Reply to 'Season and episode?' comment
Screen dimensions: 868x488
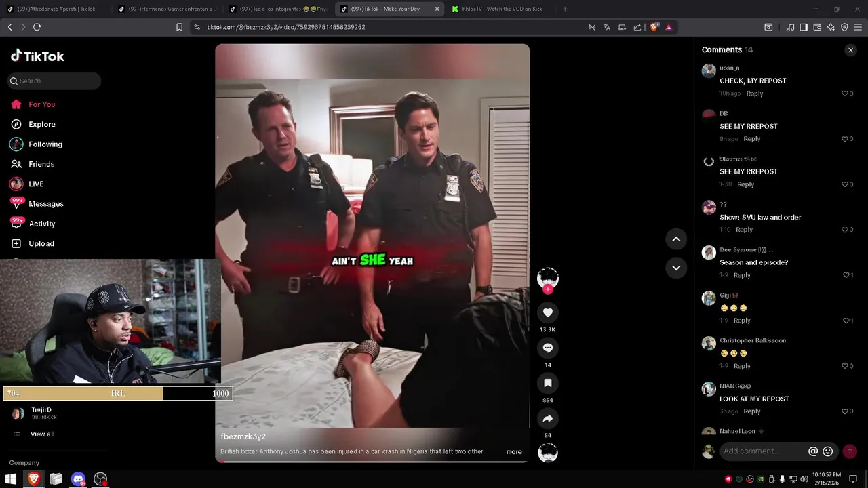click(742, 275)
